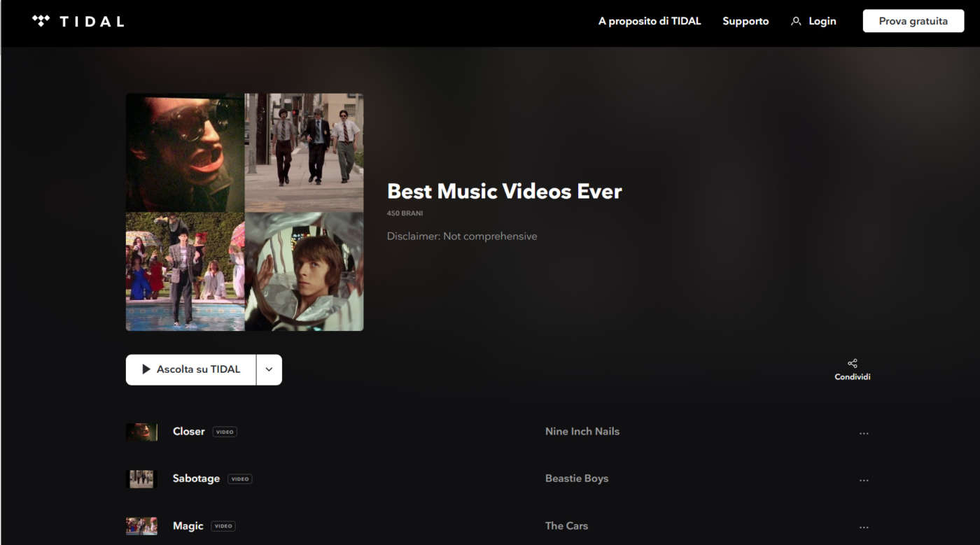
Task: Click the Disclaimer: Not comprehensive description
Action: (462, 236)
